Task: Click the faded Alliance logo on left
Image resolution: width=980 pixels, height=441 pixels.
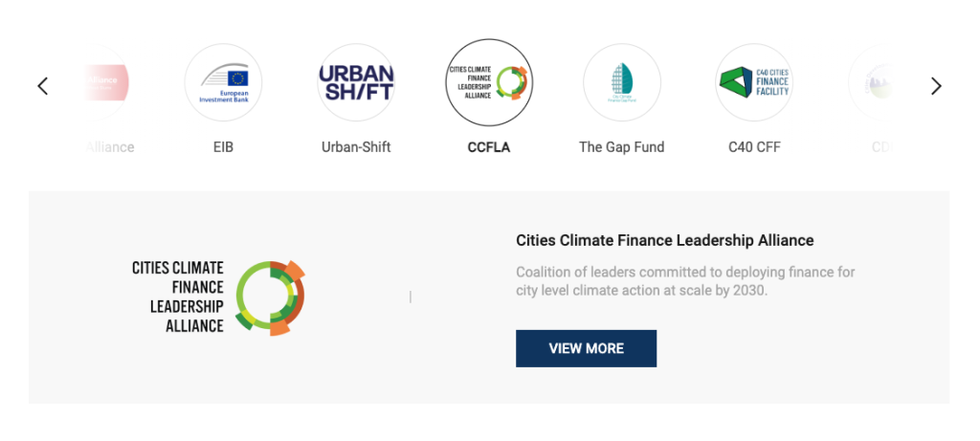Action: 101,83
